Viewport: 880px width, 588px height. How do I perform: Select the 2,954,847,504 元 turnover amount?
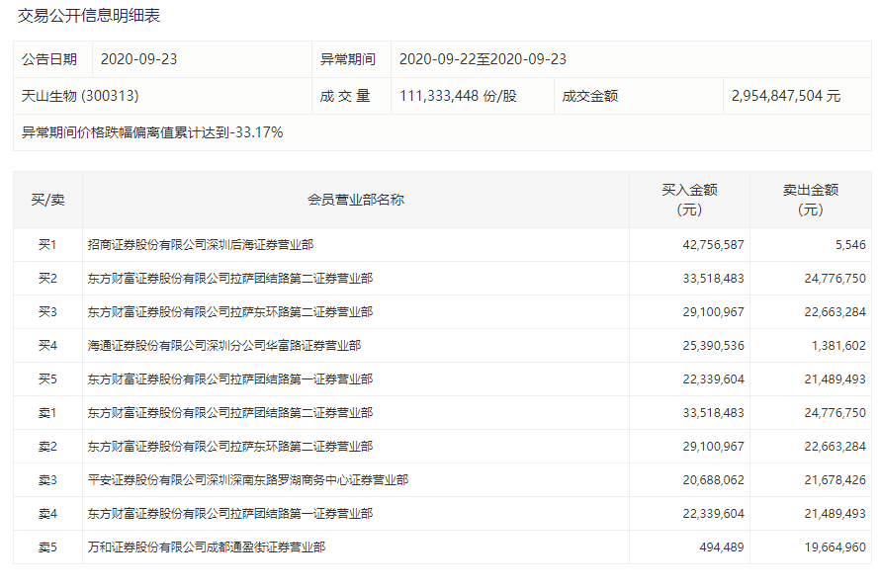[785, 96]
